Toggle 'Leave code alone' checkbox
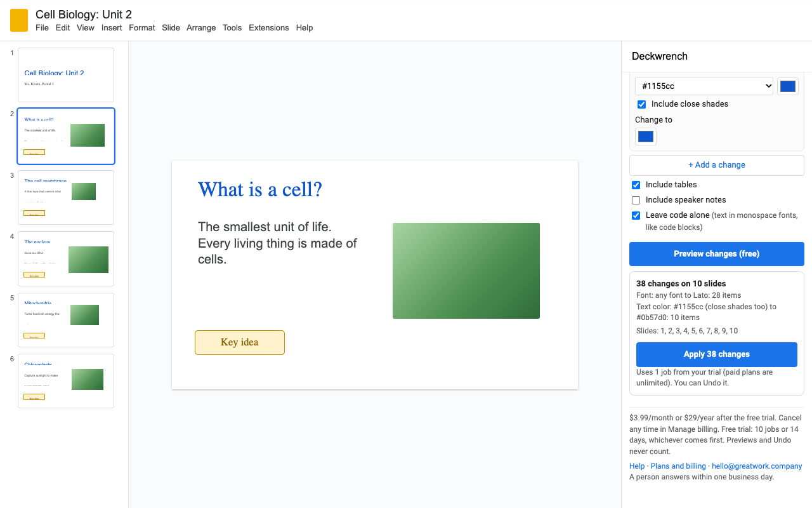Screen dimensions: 812x508 (x=636, y=215)
